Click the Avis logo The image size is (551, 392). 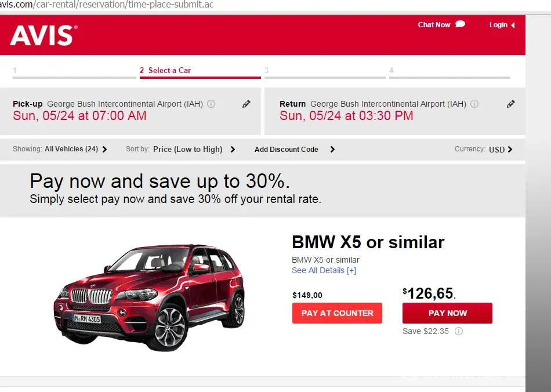click(x=43, y=35)
